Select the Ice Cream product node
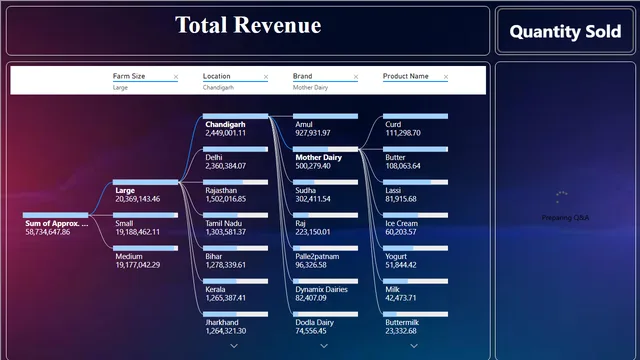The image size is (640, 360). (x=416, y=224)
